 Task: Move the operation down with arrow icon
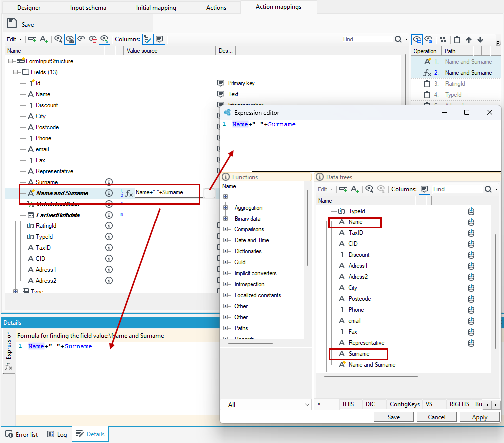pos(480,40)
